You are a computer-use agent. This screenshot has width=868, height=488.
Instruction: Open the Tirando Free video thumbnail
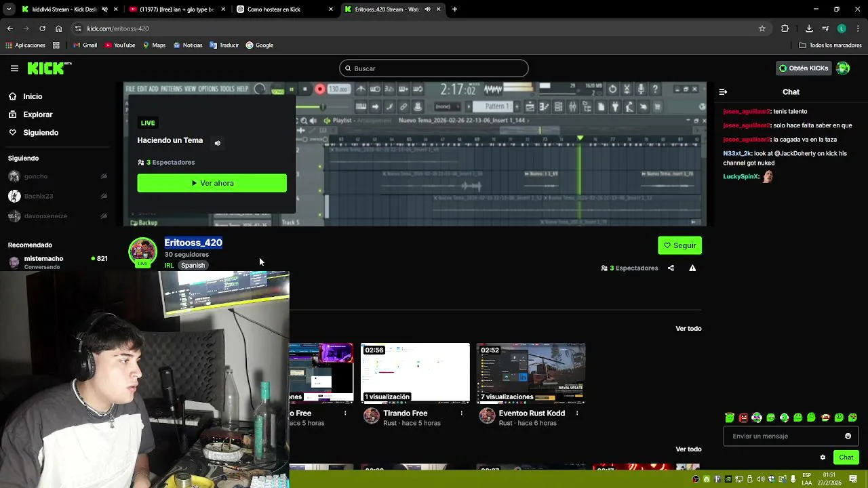(x=415, y=373)
